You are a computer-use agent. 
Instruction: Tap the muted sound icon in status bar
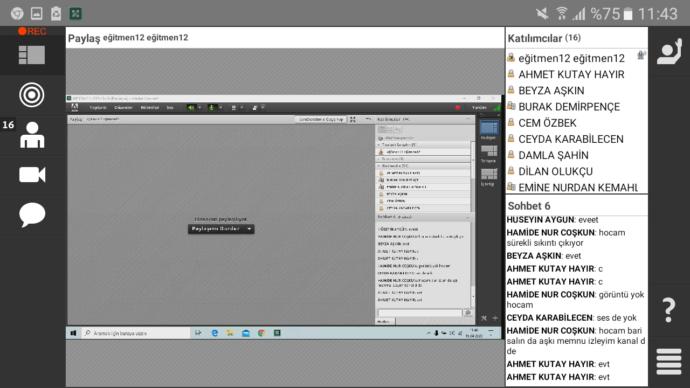[542, 14]
